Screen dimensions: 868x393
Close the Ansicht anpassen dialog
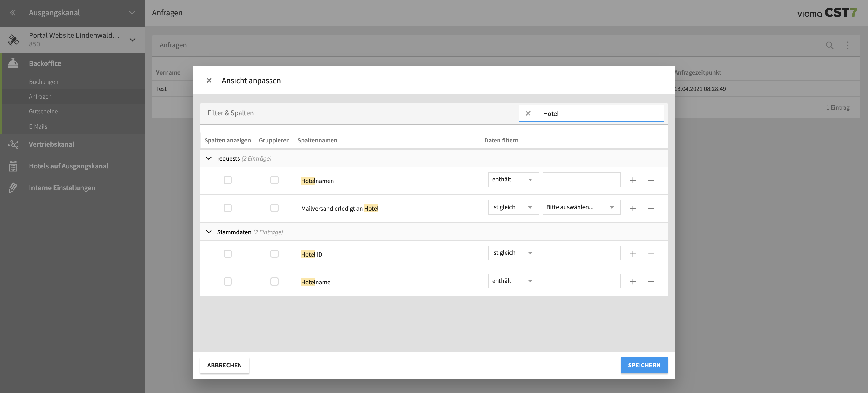(209, 81)
